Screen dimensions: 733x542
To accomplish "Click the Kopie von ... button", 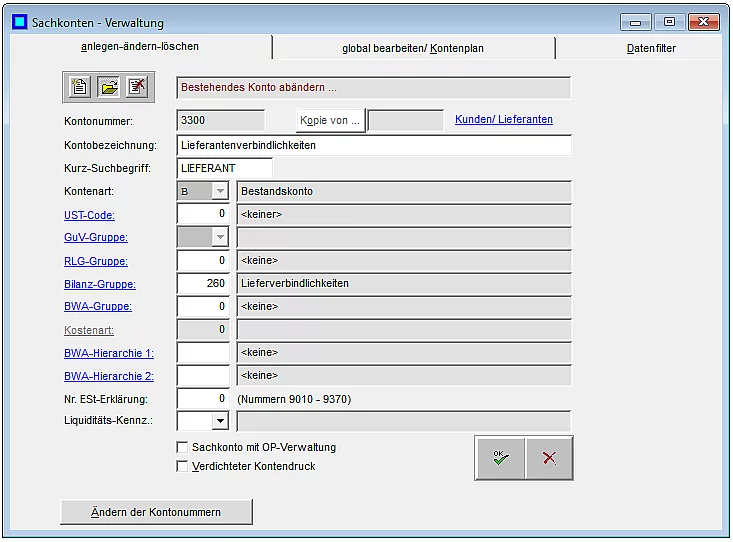I will [x=331, y=120].
